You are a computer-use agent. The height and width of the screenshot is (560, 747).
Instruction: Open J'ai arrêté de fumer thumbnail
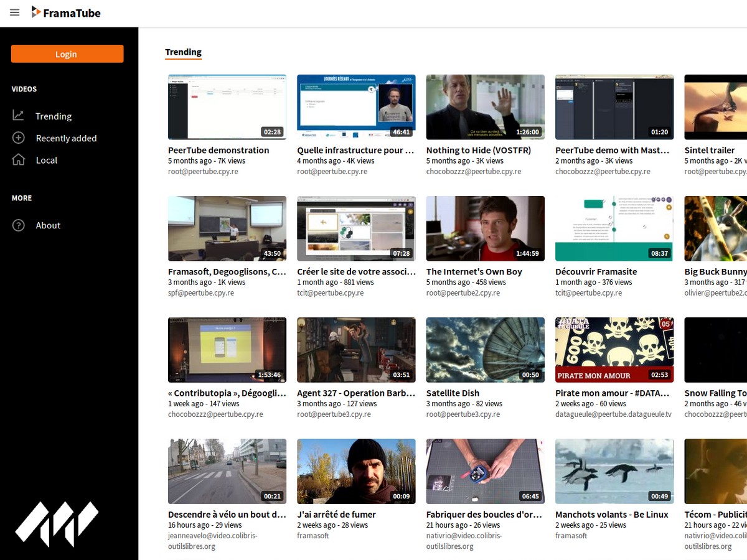(356, 471)
